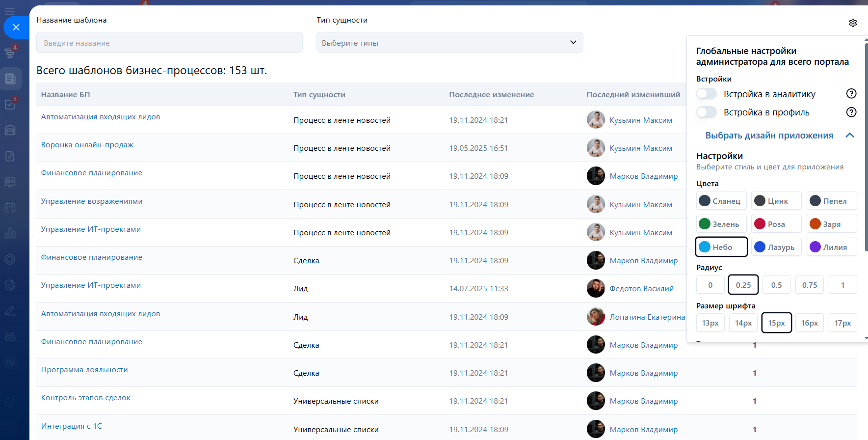The height and width of the screenshot is (440, 868).
Task: Click the hamburger menu icon at top left
Action: (x=10, y=11)
